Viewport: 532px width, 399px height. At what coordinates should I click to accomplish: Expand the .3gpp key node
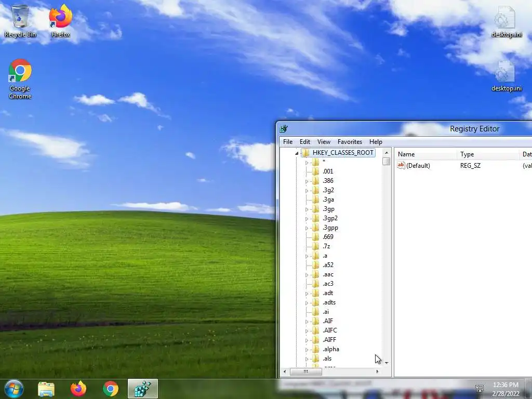click(307, 229)
